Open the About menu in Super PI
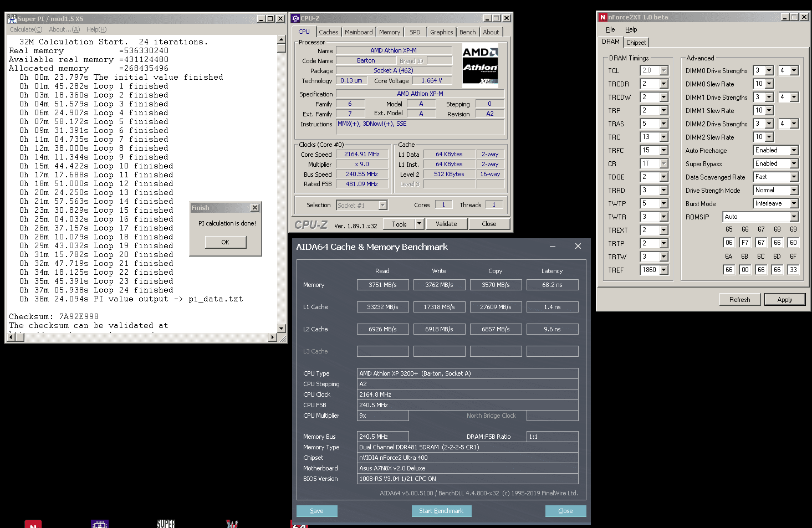Screen dimensions: 812x528 (64, 29)
